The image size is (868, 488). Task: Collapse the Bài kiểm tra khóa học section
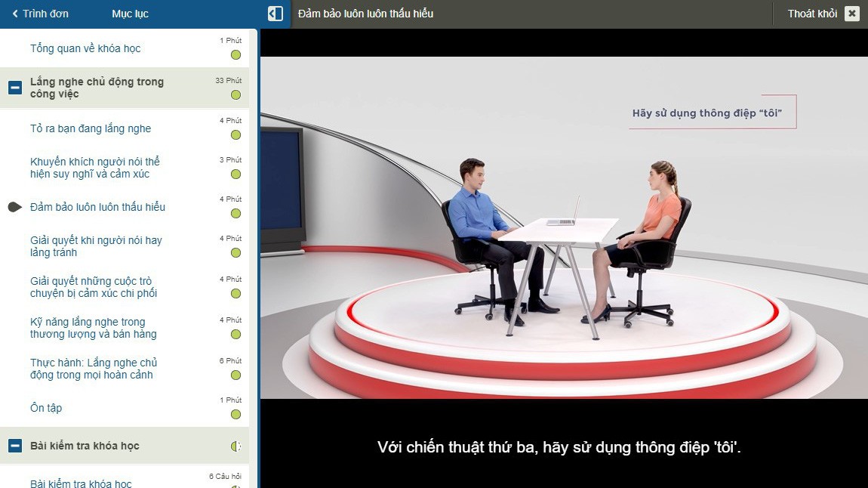click(x=14, y=446)
